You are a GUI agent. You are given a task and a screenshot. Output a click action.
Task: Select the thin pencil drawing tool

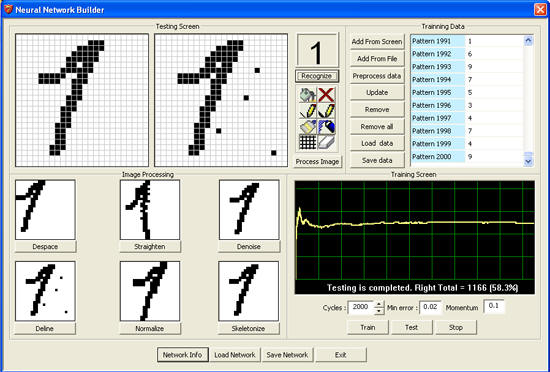point(308,111)
